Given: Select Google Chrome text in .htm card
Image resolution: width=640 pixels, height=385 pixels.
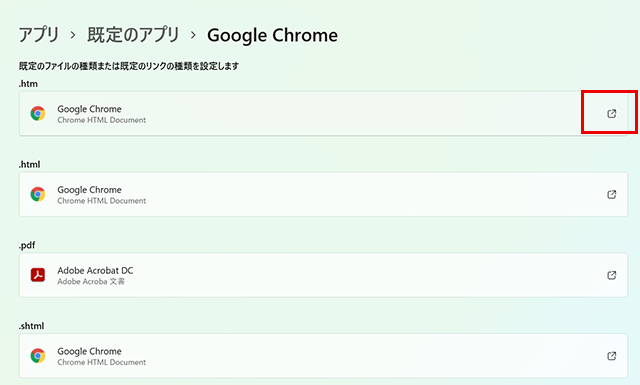Looking at the screenshot, I should tap(89, 109).
